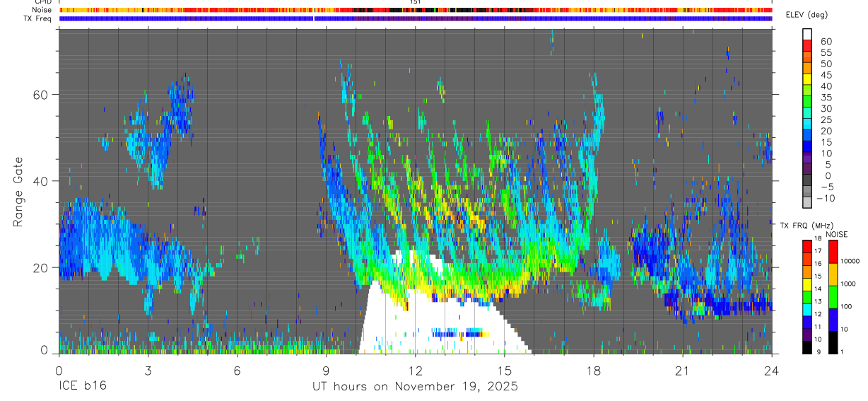Screen dimensions: 868x401
Task: Click the value 45 in the ELEV legend
Action: pyautogui.click(x=826, y=75)
